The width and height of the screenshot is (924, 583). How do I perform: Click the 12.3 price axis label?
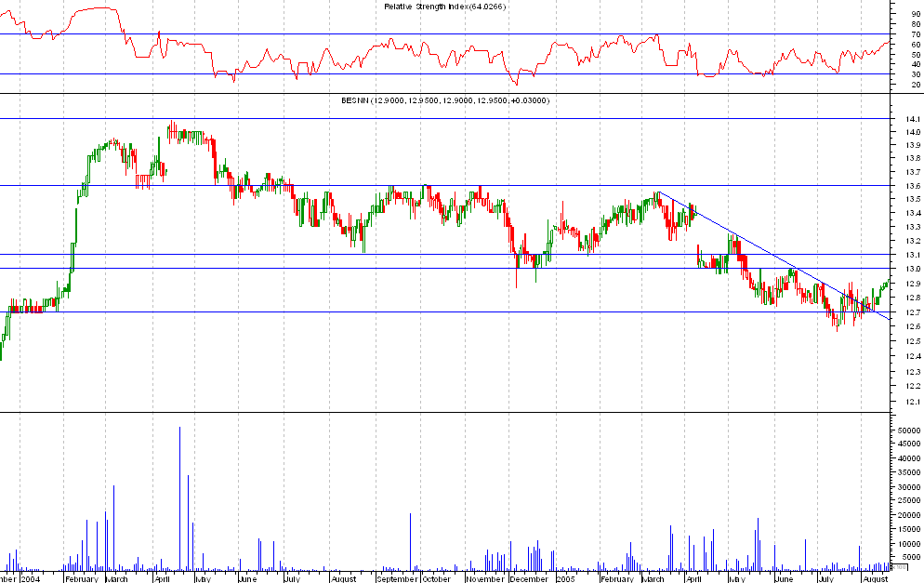914,372
